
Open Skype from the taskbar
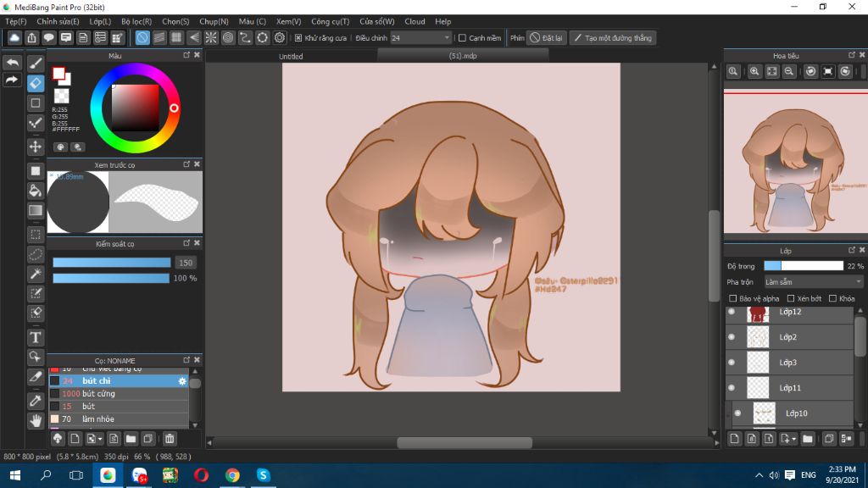(263, 475)
